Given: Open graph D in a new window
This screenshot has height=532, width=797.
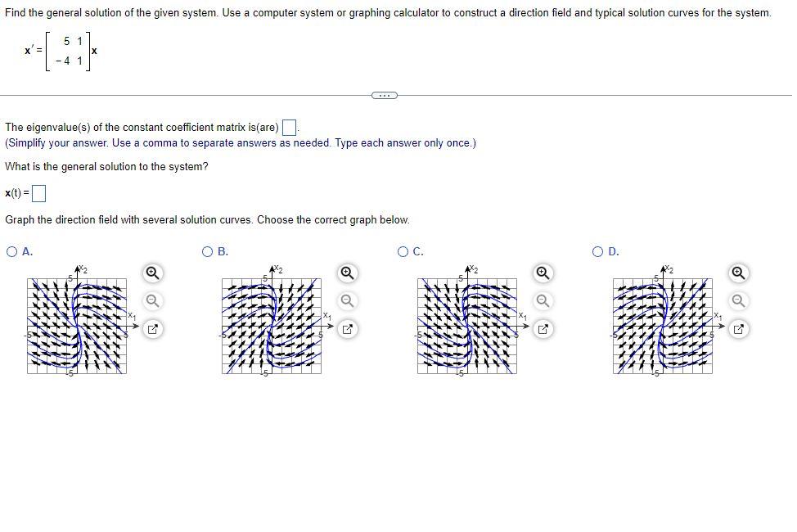Looking at the screenshot, I should pyautogui.click(x=737, y=327).
